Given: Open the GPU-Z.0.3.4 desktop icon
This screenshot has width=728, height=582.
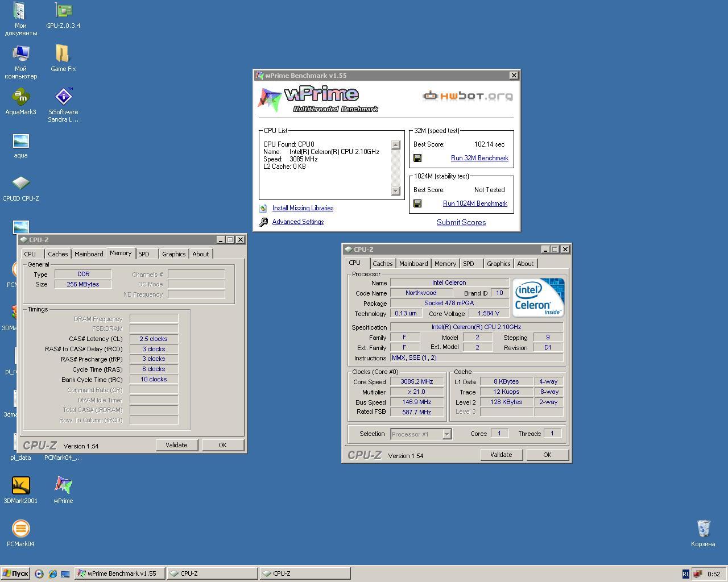Looking at the screenshot, I should (x=63, y=15).
